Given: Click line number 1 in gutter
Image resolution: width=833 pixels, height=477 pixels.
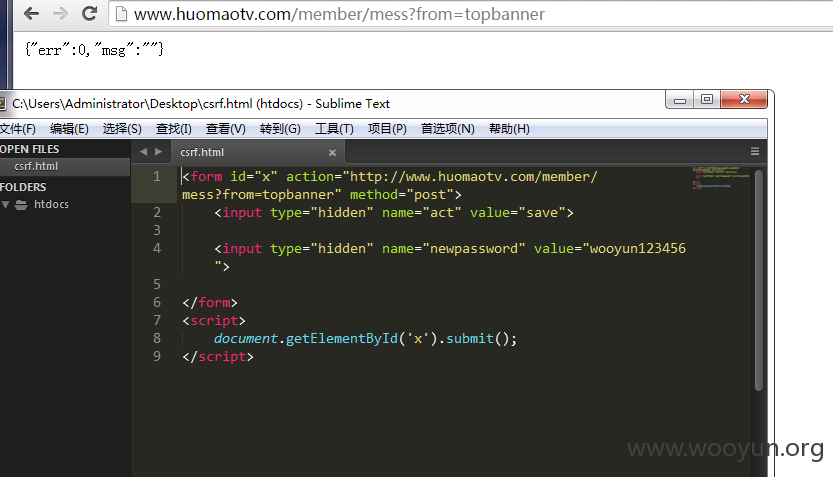Looking at the screenshot, I should (x=157, y=176).
